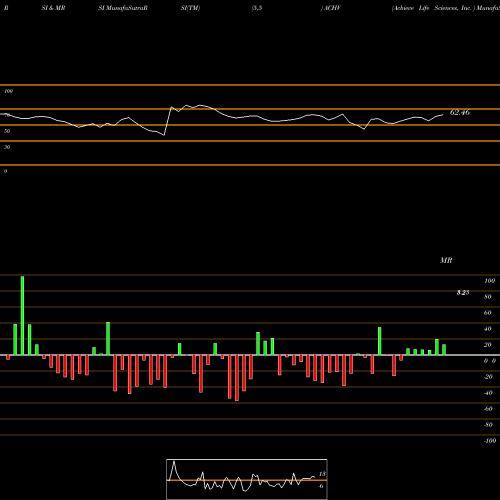The height and width of the screenshot is (500, 500).
Task: Click the ACHV ticker text in header
Action: click(x=331, y=8)
